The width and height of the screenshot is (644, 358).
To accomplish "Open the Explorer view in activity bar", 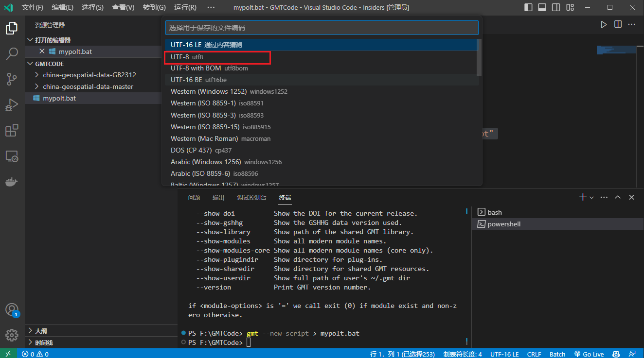I will [x=12, y=29].
